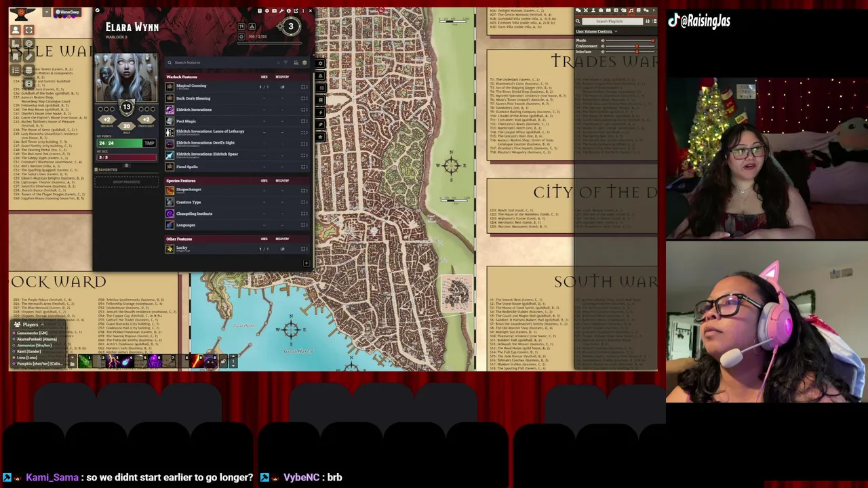Toggle the hotbar lock
Screen dimensions: 868x488
coord(223,361)
